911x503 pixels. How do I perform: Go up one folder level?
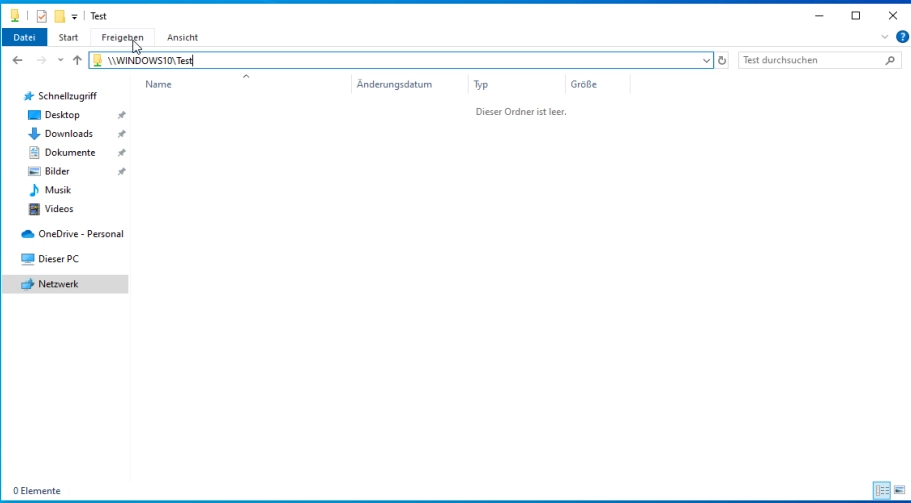77,60
